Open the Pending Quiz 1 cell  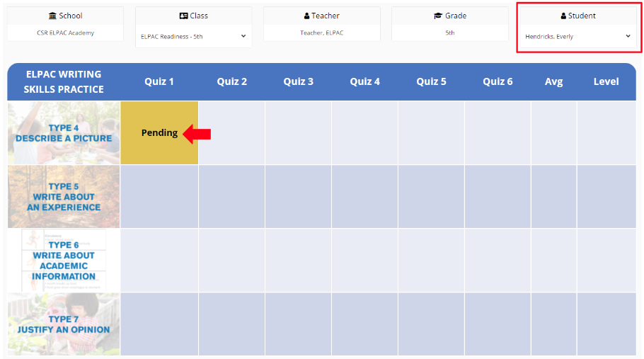pos(159,133)
